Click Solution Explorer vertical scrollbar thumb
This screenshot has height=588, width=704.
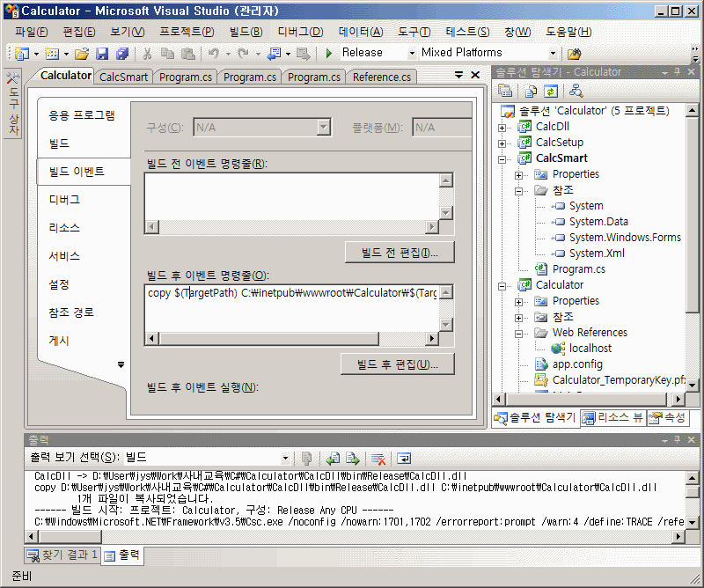coord(692,214)
